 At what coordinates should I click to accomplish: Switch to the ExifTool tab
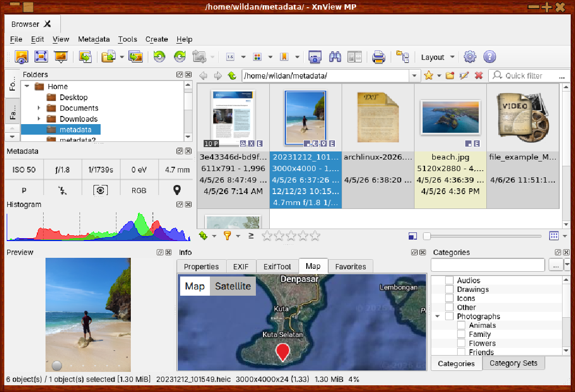pos(277,266)
